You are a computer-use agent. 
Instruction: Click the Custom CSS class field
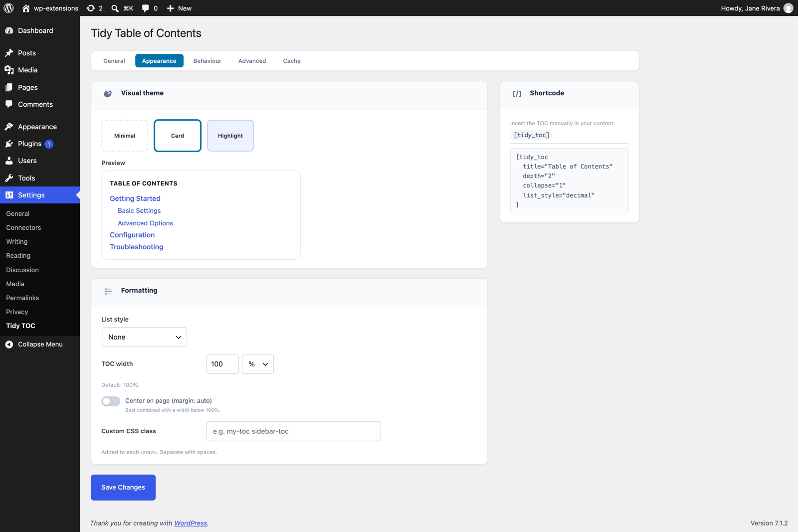point(294,431)
